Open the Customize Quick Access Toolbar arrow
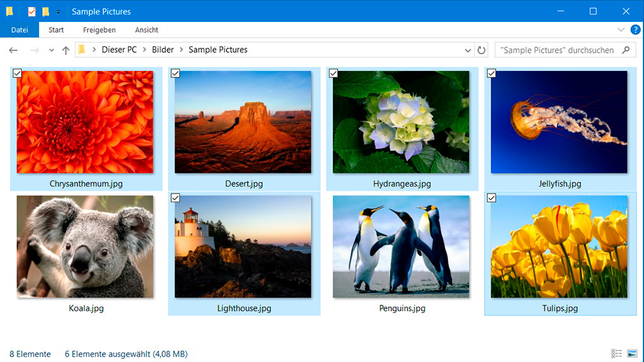644x362 pixels. point(58,12)
